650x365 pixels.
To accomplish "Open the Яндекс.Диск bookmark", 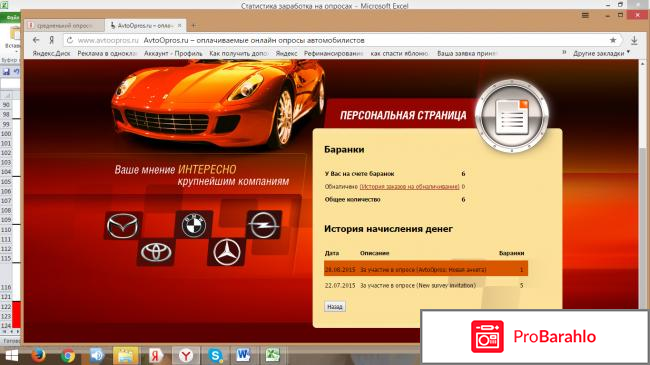I will [x=51, y=53].
